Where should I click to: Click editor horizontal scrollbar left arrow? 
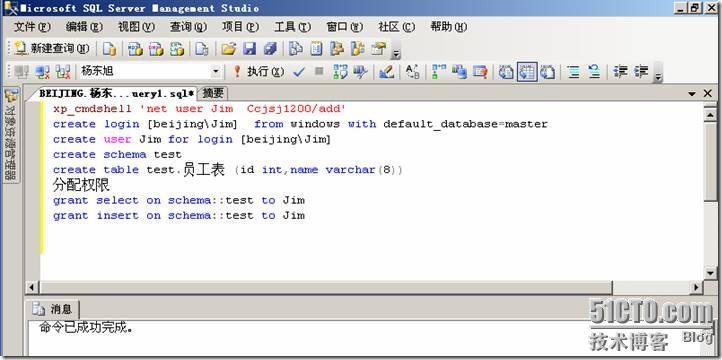pyautogui.click(x=32, y=288)
